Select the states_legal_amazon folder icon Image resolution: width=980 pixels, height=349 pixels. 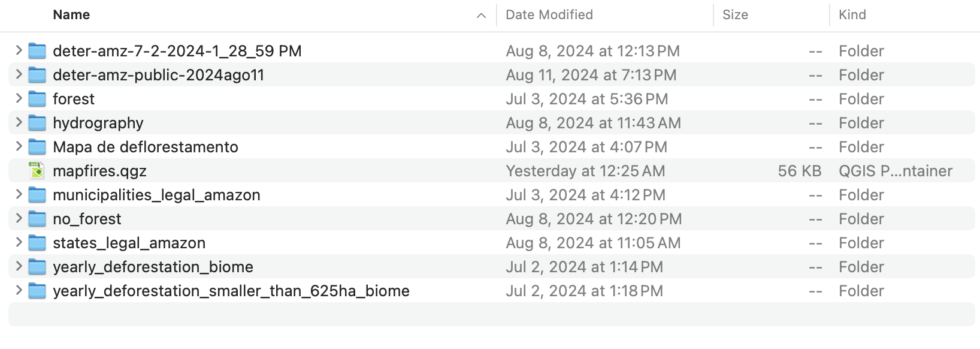37,243
